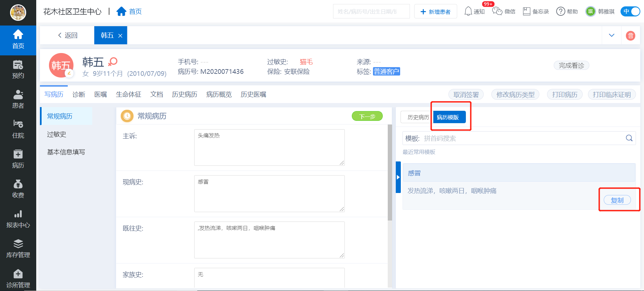Click the 新增患者 button
This screenshot has height=291, width=644.
point(435,11)
